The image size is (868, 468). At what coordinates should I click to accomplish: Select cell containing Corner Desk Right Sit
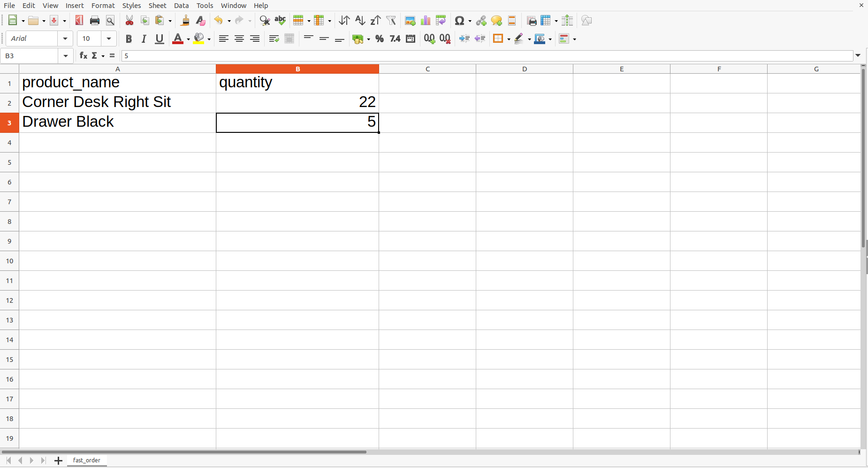(x=117, y=102)
